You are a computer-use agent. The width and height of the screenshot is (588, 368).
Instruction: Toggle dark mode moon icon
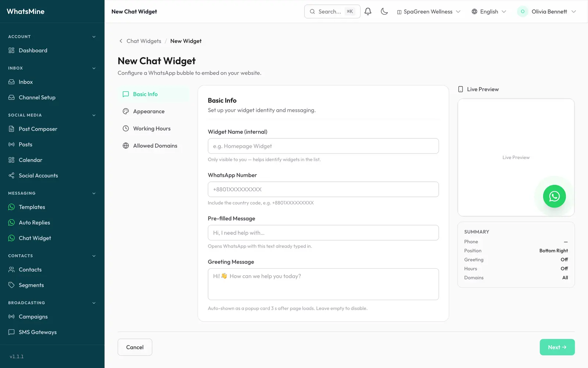point(384,11)
